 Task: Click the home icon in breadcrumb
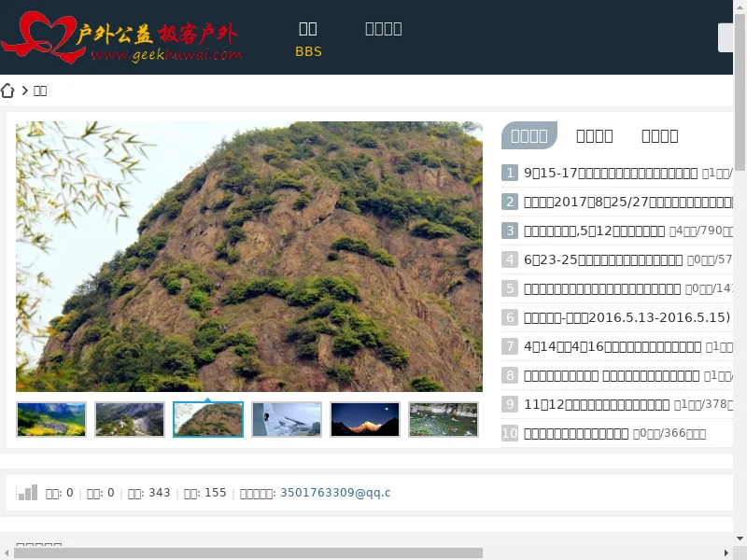pos(7,91)
